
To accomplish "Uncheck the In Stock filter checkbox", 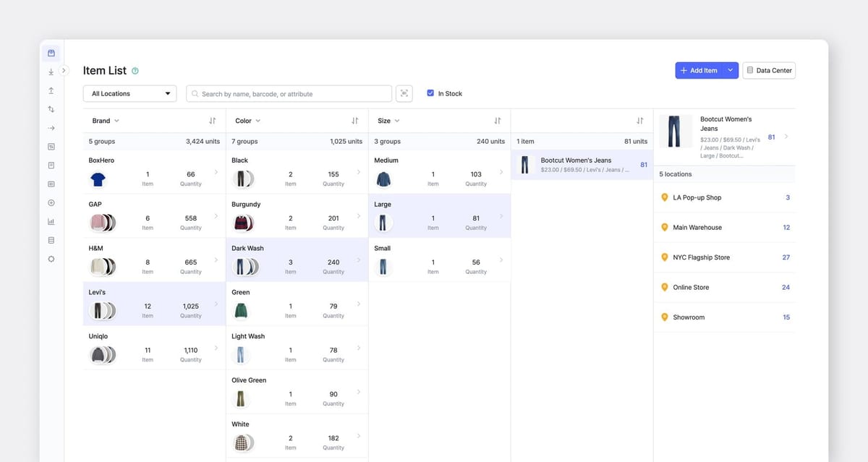I will (x=430, y=93).
